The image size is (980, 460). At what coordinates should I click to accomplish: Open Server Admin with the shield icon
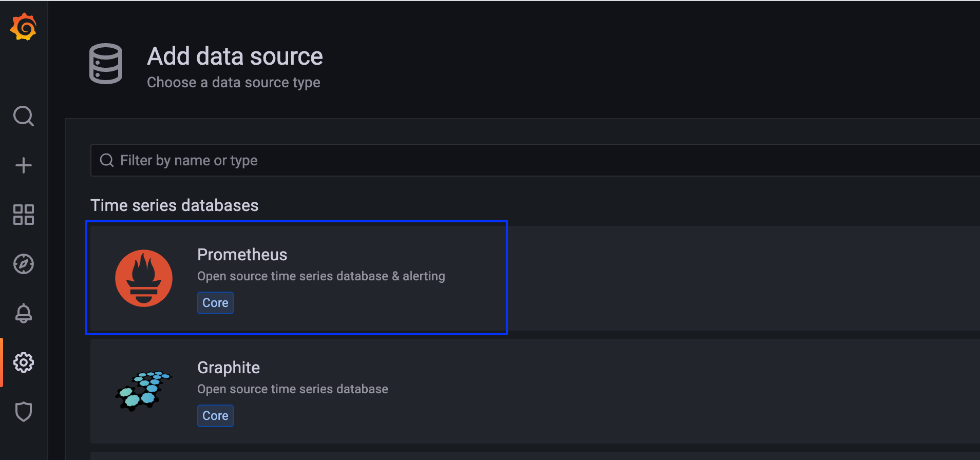[24, 412]
